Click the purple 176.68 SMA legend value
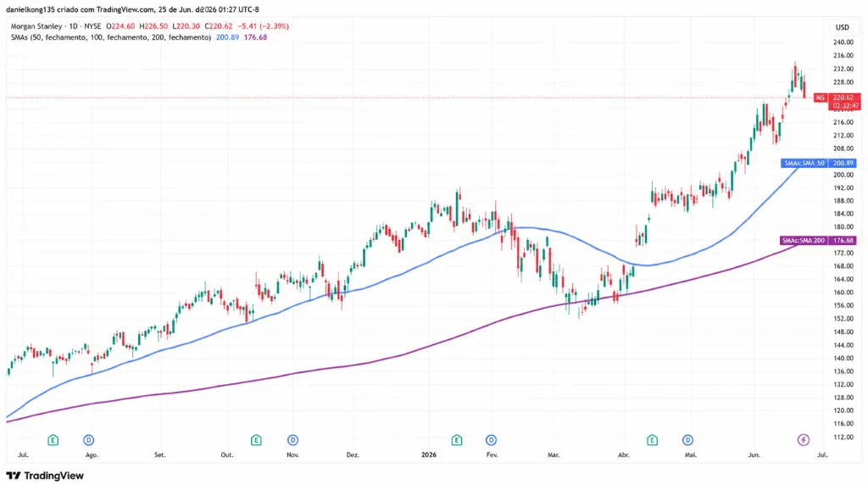 (255, 37)
